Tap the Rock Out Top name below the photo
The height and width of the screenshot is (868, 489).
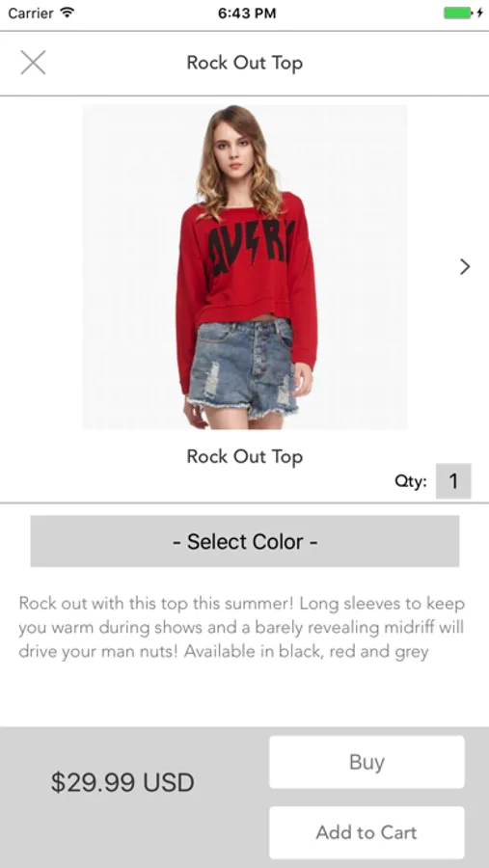(x=245, y=457)
